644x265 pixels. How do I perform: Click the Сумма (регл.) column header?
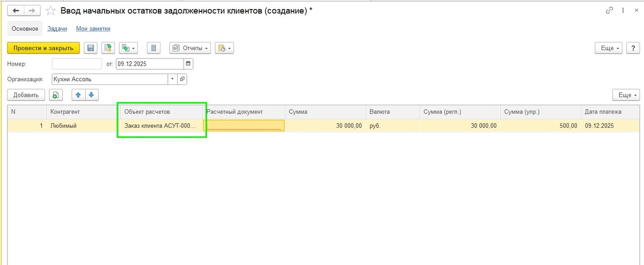[x=460, y=112]
